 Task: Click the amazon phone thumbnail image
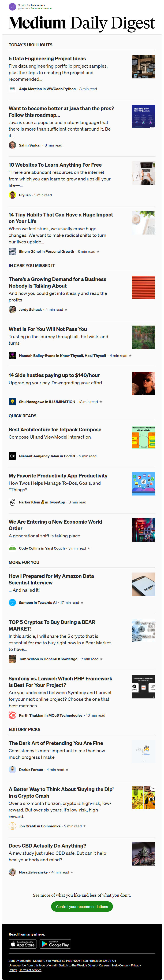click(143, 584)
